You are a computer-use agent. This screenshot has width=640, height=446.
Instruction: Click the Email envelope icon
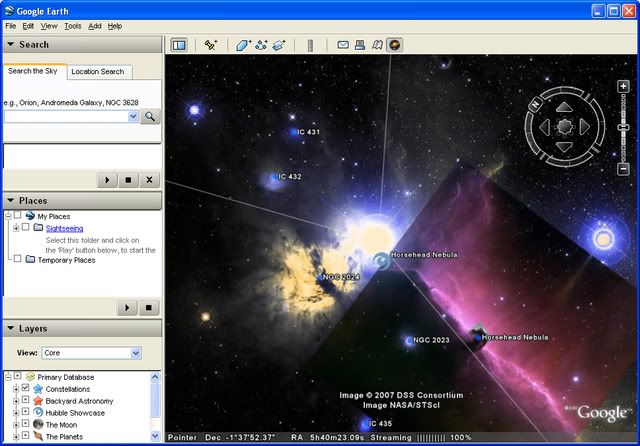(343, 45)
